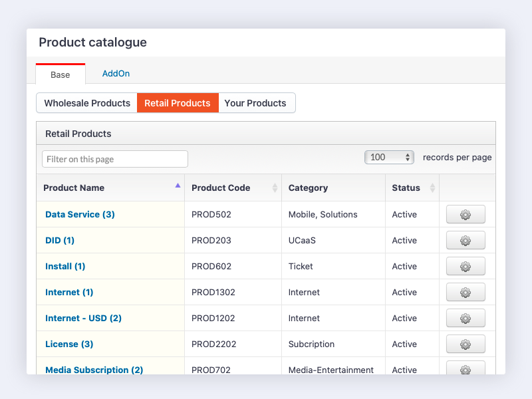532x399 pixels.
Task: Switch to the AddOn tab
Action: (116, 74)
